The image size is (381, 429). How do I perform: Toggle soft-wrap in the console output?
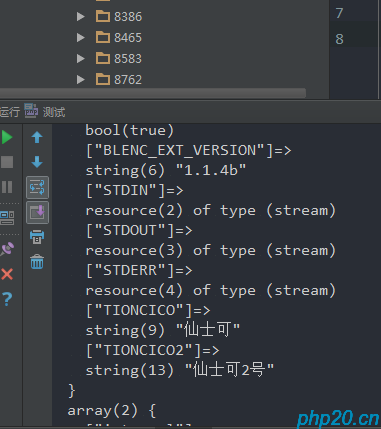pyautogui.click(x=37, y=187)
